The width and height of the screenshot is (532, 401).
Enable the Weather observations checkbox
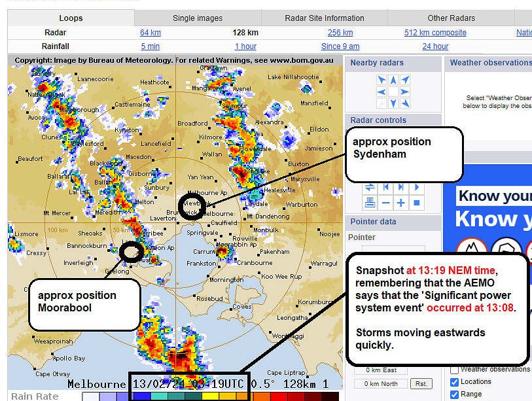(x=455, y=370)
